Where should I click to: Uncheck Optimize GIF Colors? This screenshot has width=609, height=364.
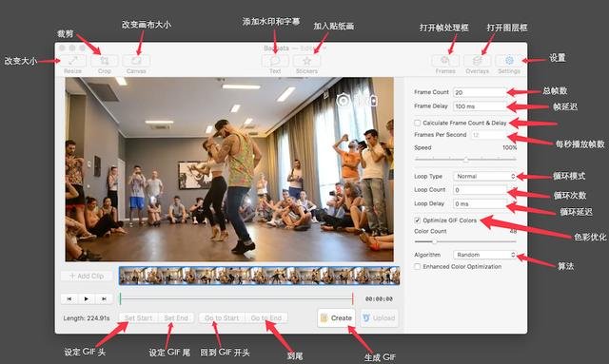click(x=417, y=220)
